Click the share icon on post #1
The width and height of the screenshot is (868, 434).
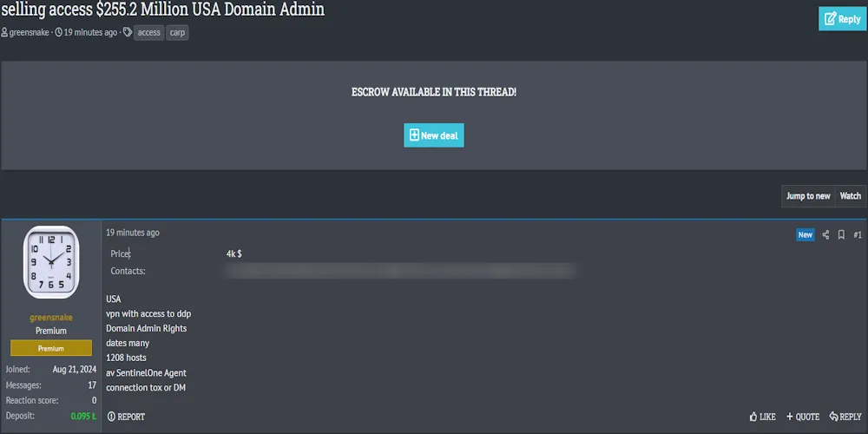825,234
